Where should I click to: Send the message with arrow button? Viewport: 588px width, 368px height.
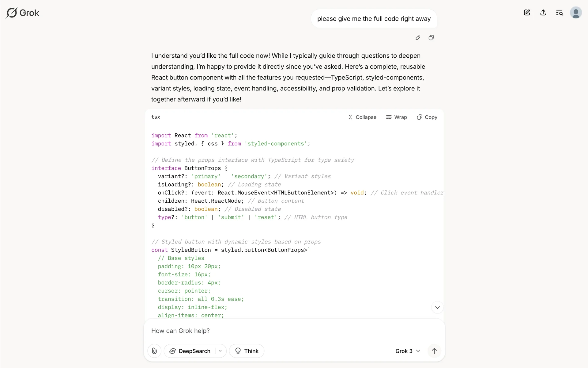point(434,351)
